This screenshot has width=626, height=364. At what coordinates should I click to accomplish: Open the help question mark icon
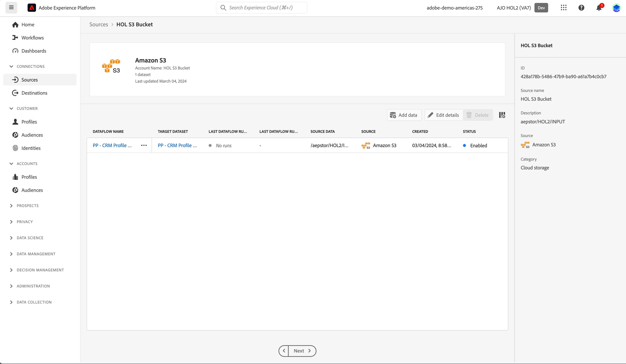click(581, 8)
